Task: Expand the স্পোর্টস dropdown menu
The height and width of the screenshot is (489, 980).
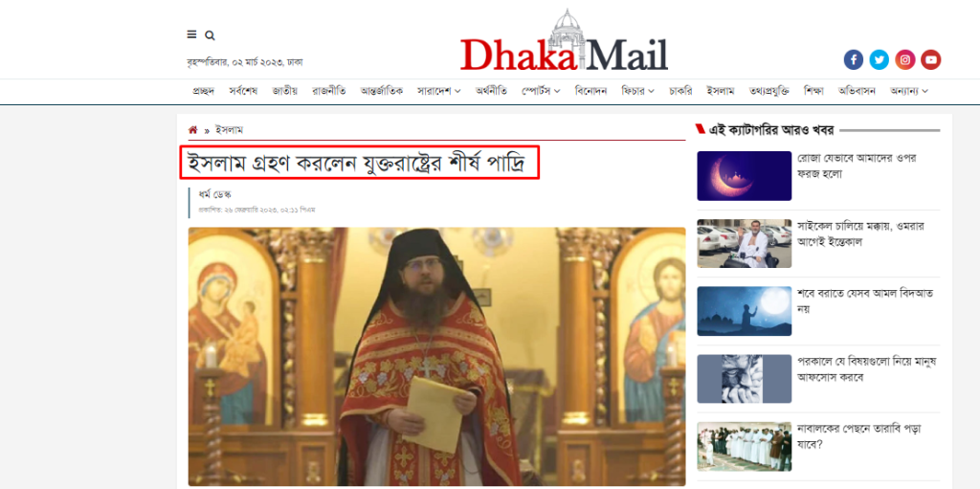Action: pos(541,91)
